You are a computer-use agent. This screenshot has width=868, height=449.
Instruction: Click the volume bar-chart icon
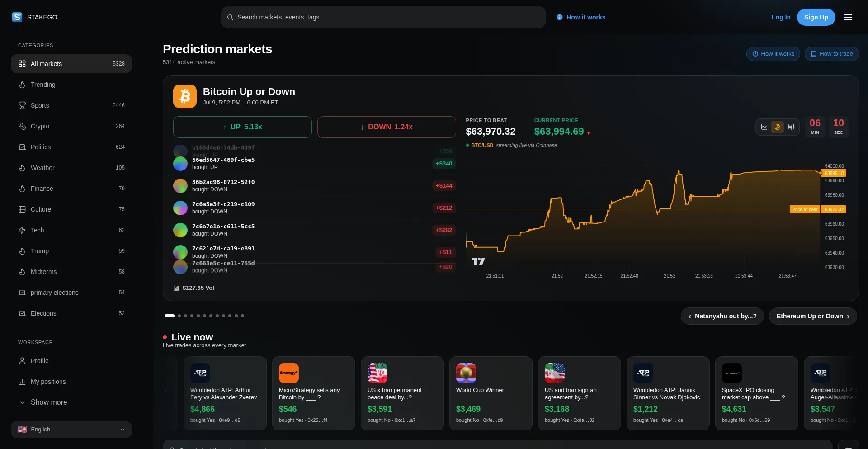tap(176, 288)
